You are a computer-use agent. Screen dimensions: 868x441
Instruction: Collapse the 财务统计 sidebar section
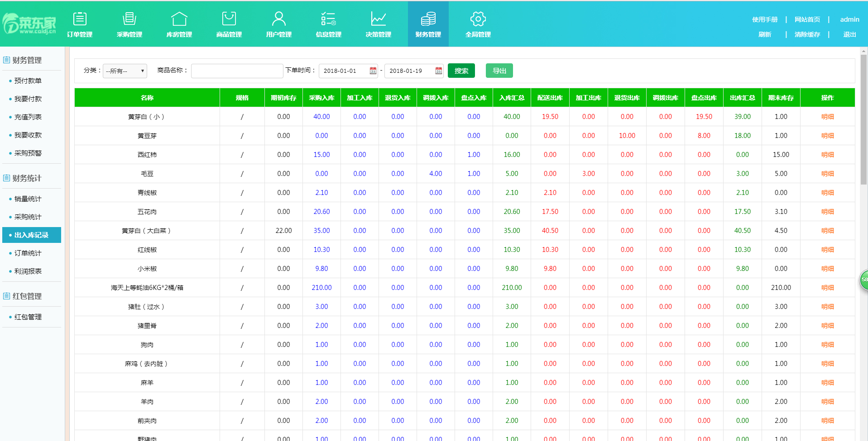[27, 178]
